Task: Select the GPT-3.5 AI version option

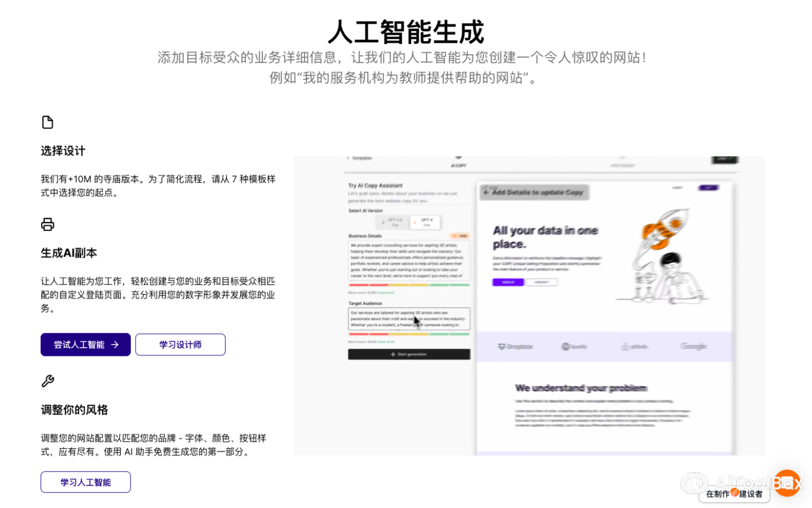Action: coord(394,222)
